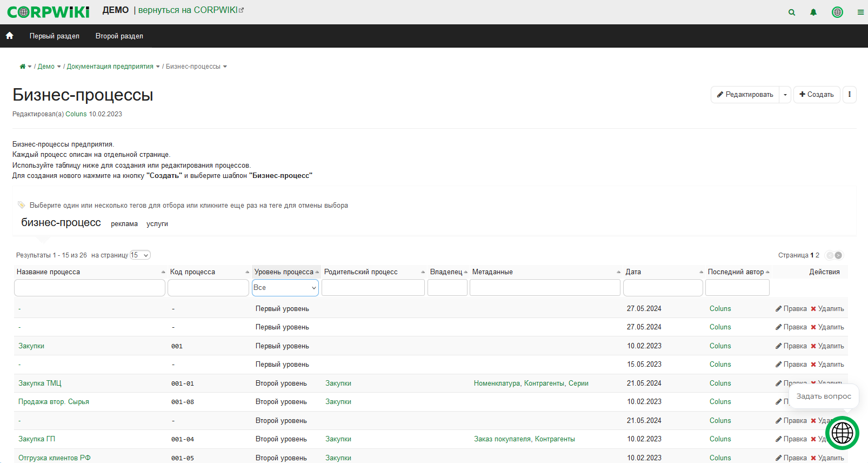Open search with the magnifier icon
This screenshot has width=868, height=463.
tap(792, 12)
